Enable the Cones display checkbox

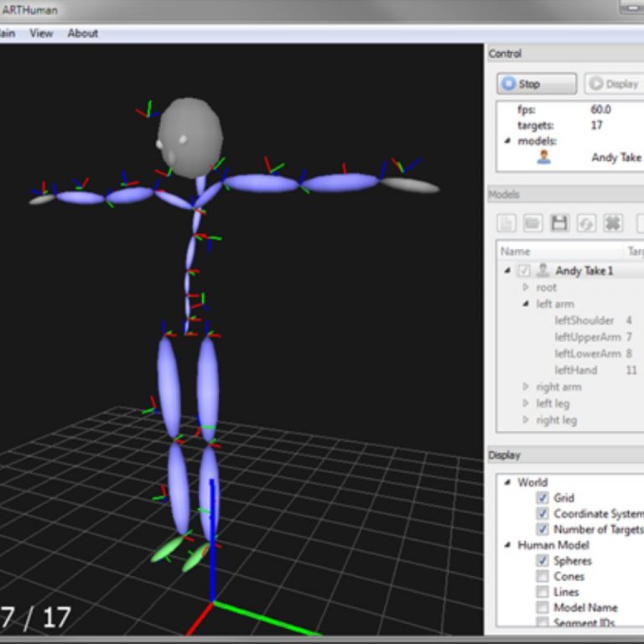[x=543, y=577]
